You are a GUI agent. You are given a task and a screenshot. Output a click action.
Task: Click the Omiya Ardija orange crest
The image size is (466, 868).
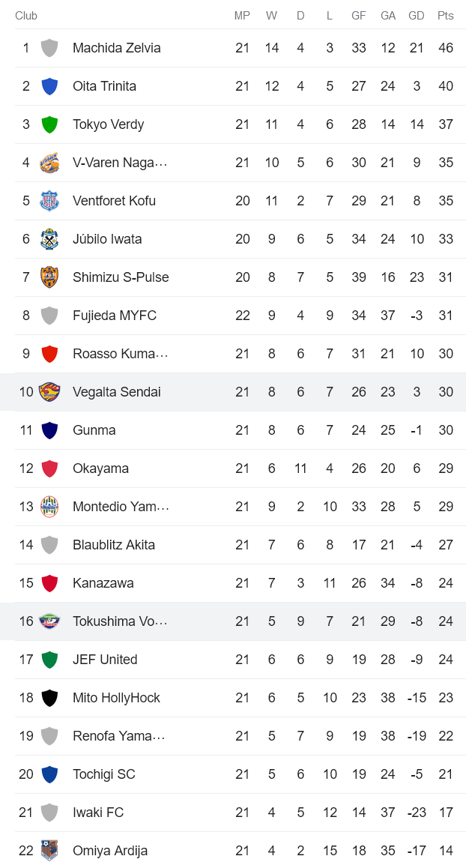pyautogui.click(x=49, y=851)
